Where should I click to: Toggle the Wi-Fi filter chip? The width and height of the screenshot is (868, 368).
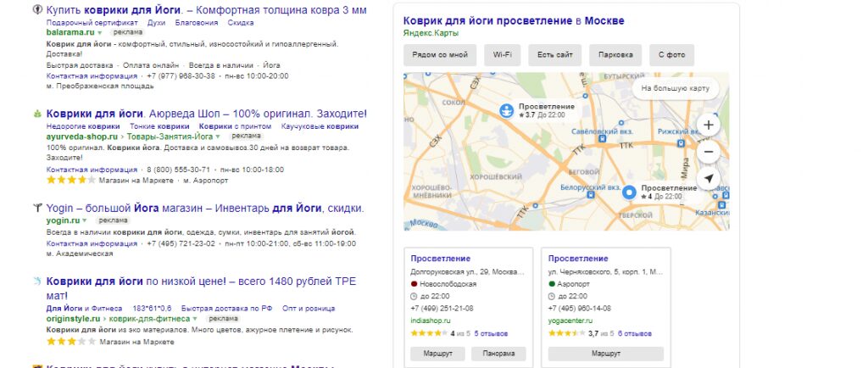[502, 55]
